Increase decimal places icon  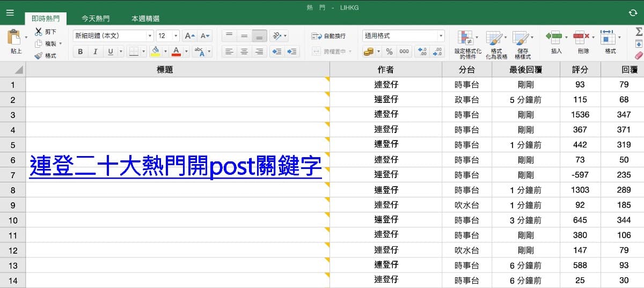click(423, 51)
